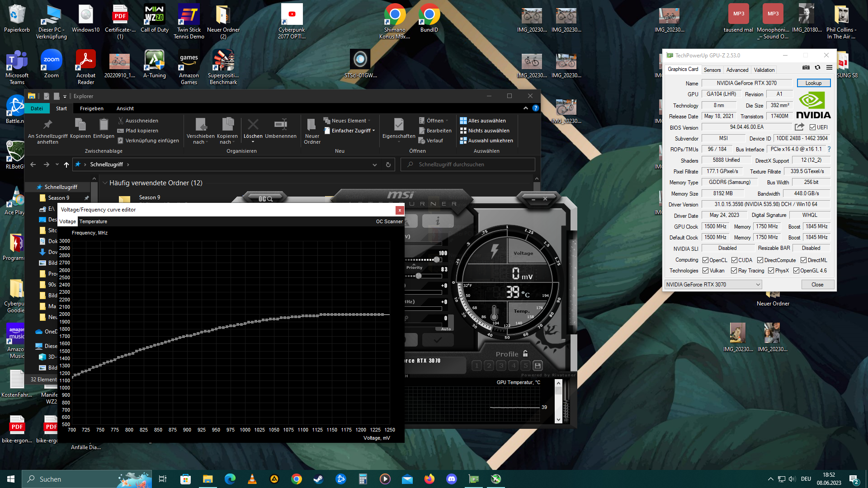
Task: Click the GPU-Z refresh icon
Action: click(817, 68)
